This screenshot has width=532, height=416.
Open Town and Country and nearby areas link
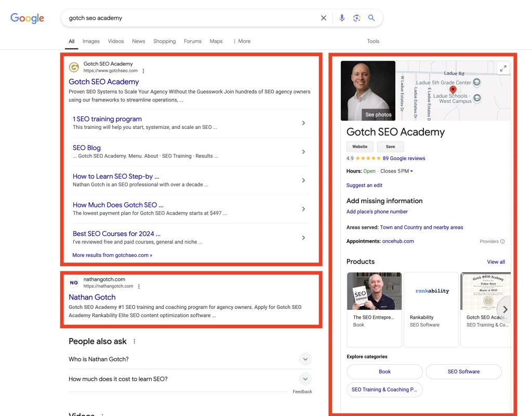click(x=421, y=227)
